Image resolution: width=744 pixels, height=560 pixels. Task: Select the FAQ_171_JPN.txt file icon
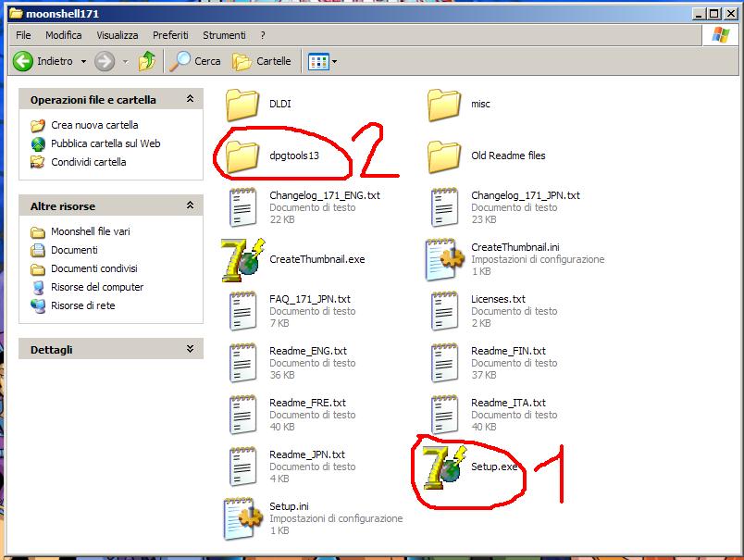pyautogui.click(x=242, y=311)
